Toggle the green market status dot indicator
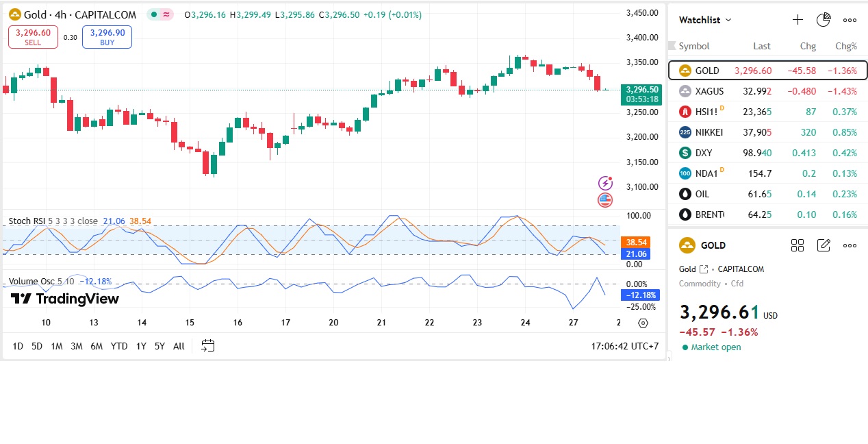The width and height of the screenshot is (868, 444). (x=155, y=14)
